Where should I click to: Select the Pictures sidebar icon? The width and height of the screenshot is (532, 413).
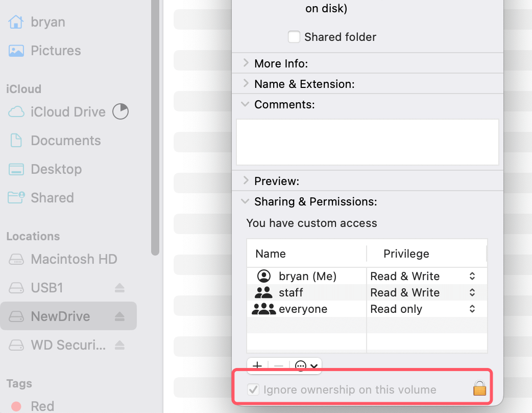[17, 50]
